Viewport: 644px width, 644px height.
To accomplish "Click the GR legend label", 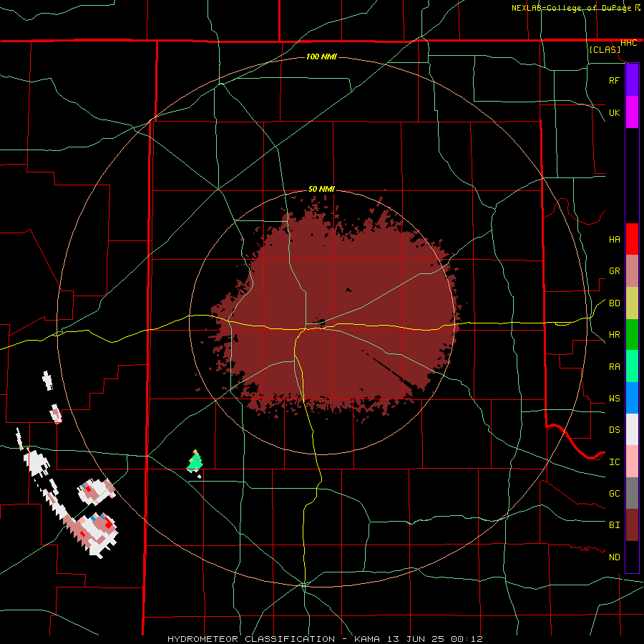I will coord(614,271).
